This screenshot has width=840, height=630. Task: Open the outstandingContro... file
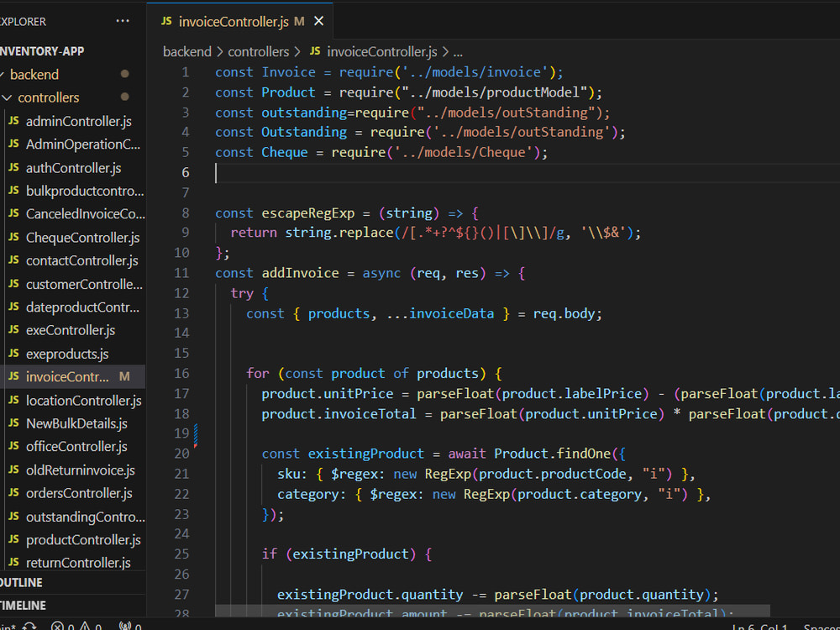tap(85, 517)
